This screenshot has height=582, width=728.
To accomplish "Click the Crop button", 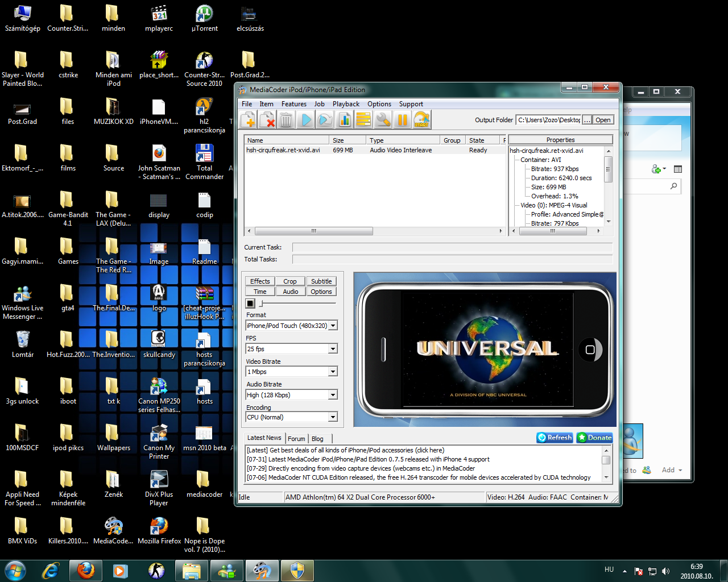I will (x=290, y=281).
